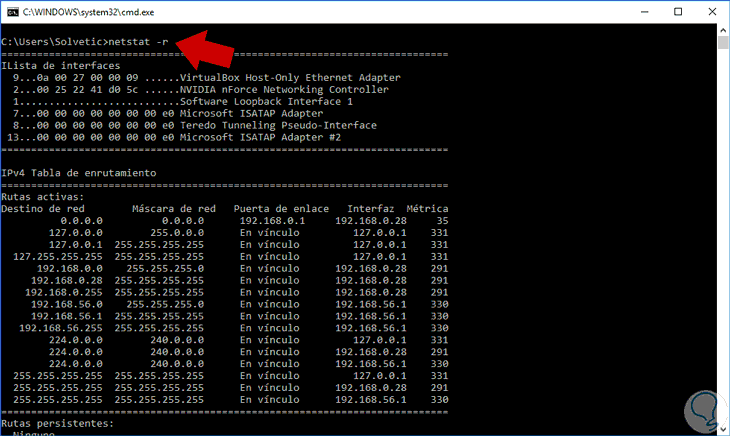
Task: Click 'IPv4 Tabla de enrutamiento' heading
Action: [x=79, y=173]
